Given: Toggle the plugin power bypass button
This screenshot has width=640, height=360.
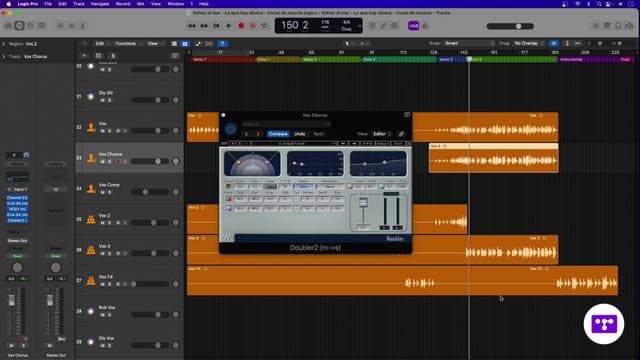Looking at the screenshot, I should 230,129.
